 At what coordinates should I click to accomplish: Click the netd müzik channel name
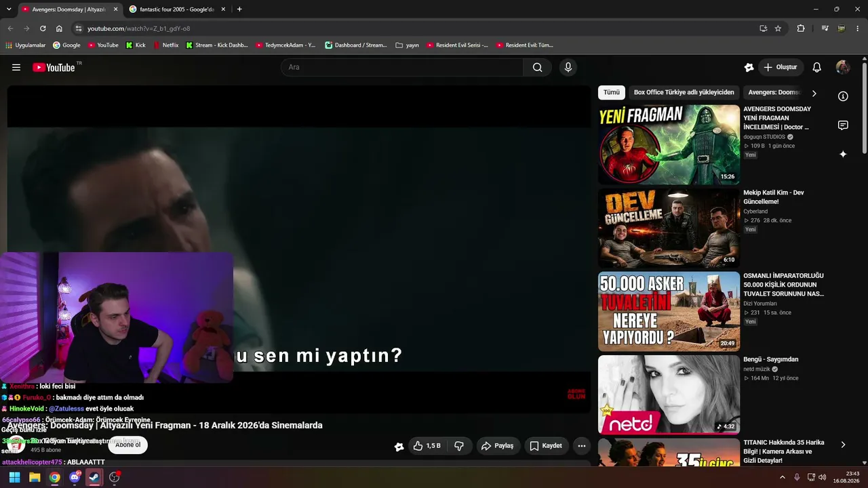click(757, 369)
